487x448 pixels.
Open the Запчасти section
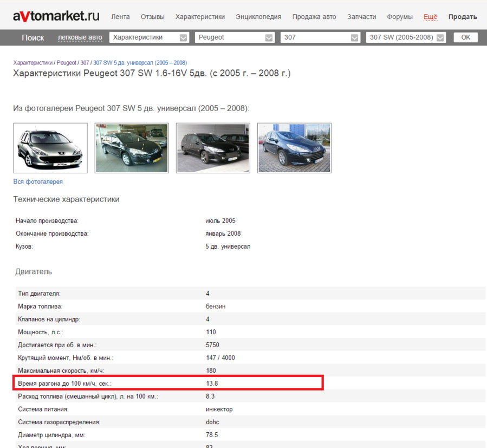coord(361,17)
